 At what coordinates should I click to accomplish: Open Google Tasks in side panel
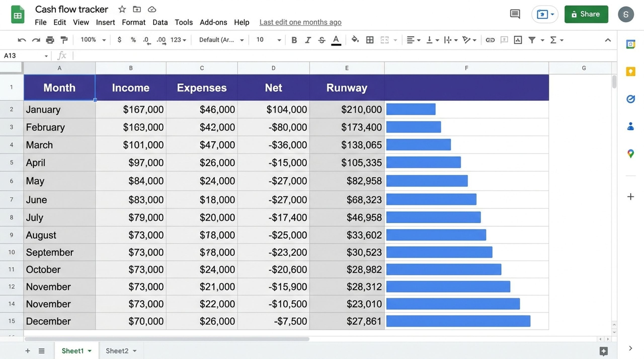tap(630, 99)
